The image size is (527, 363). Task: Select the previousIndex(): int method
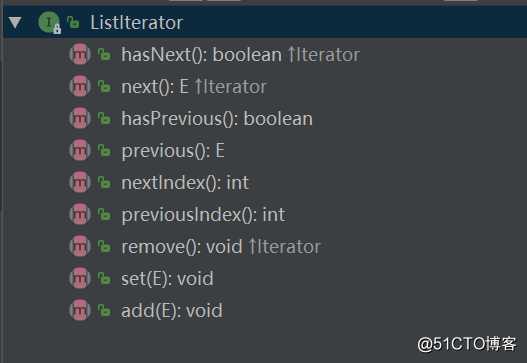coord(203,215)
